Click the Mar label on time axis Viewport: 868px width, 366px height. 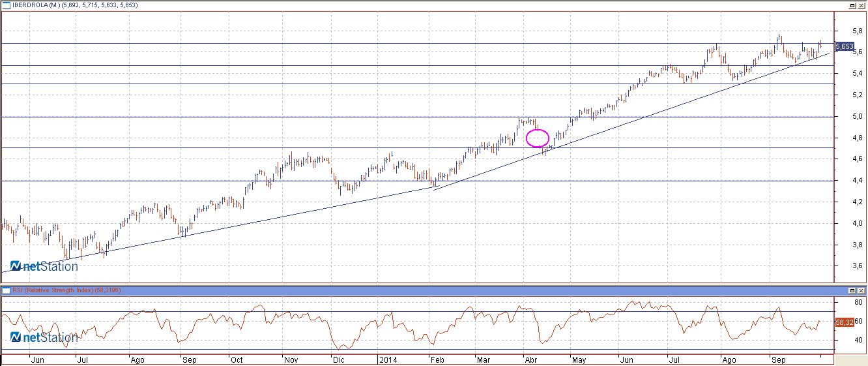pos(484,359)
